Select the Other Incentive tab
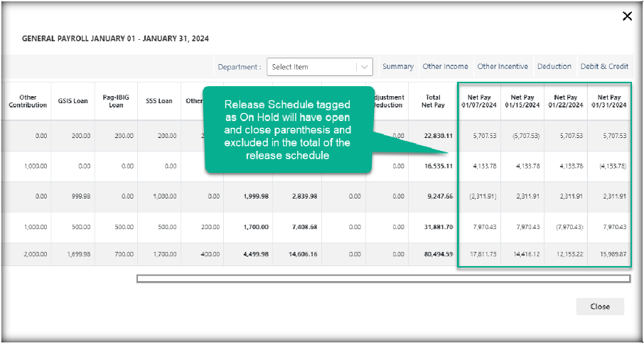The height and width of the screenshot is (343, 644). [x=503, y=66]
